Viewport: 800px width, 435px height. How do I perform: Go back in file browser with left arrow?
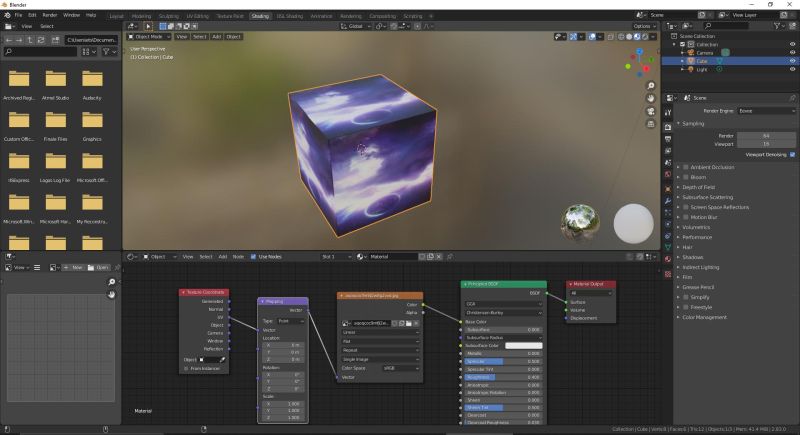click(x=8, y=40)
